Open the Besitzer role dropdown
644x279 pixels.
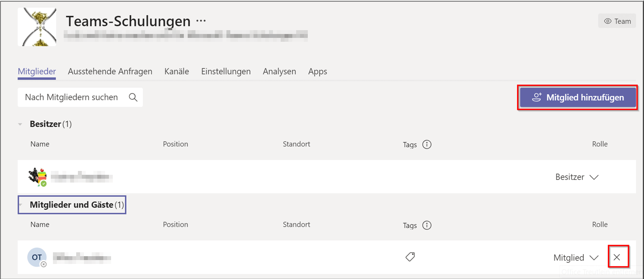pyautogui.click(x=577, y=177)
